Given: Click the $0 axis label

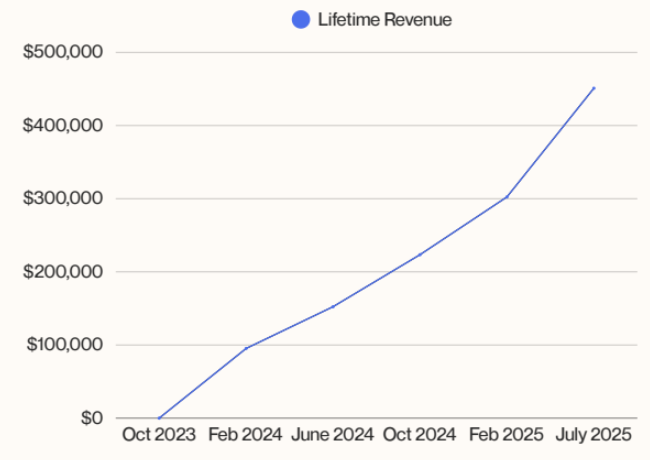Looking at the screenshot, I should coord(92,418).
